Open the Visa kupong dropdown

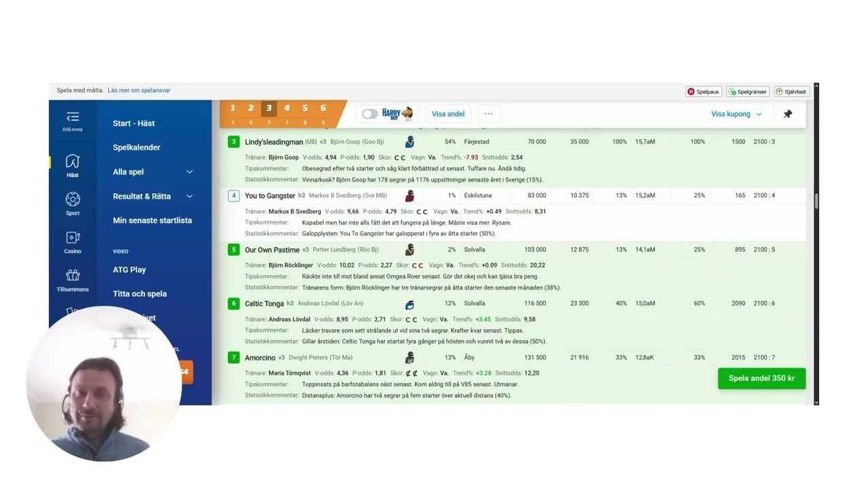[x=736, y=114]
